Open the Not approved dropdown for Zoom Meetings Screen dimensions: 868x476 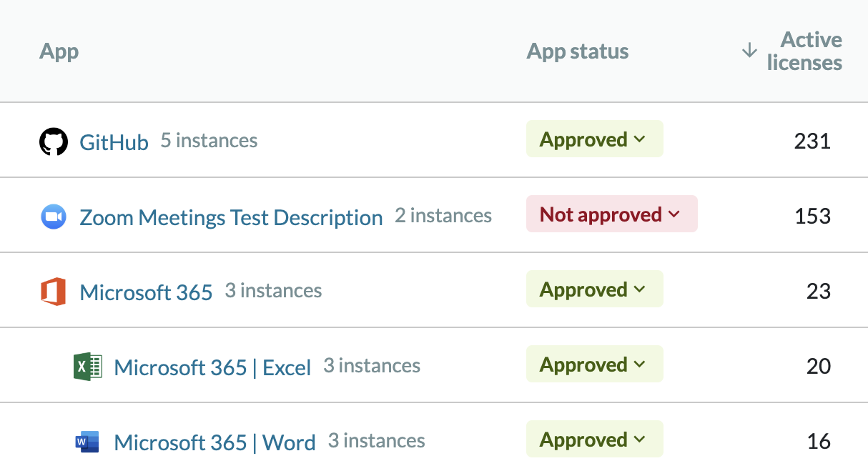click(x=611, y=214)
